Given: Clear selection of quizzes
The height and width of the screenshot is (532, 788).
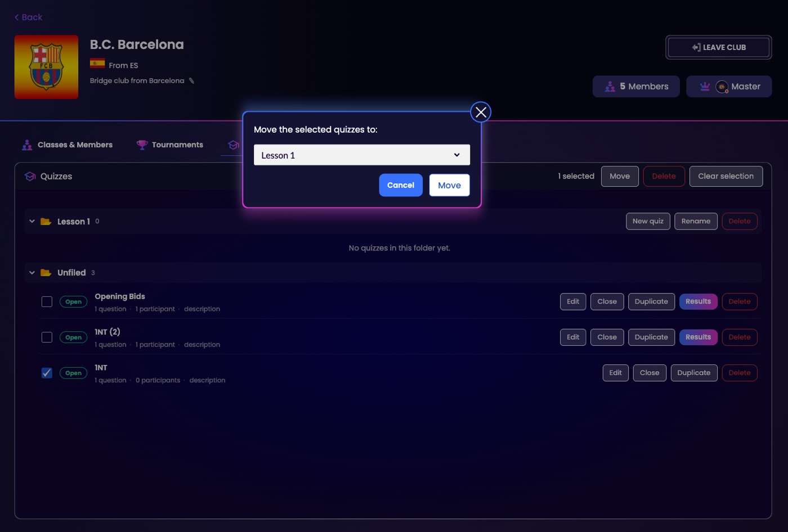Looking at the screenshot, I should [x=726, y=176].
